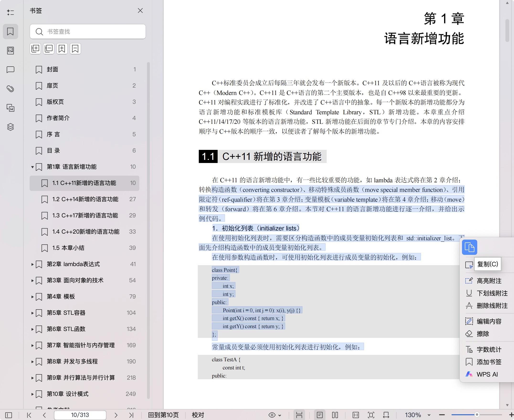Click the fit-to-actual-size icon
The image size is (514, 420).
coord(356,415)
